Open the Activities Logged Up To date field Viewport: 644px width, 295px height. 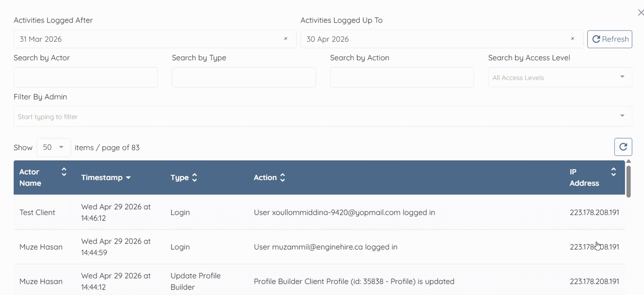point(433,39)
